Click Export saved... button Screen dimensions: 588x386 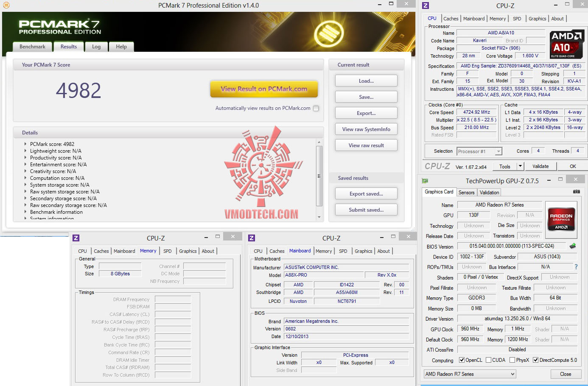pos(366,194)
